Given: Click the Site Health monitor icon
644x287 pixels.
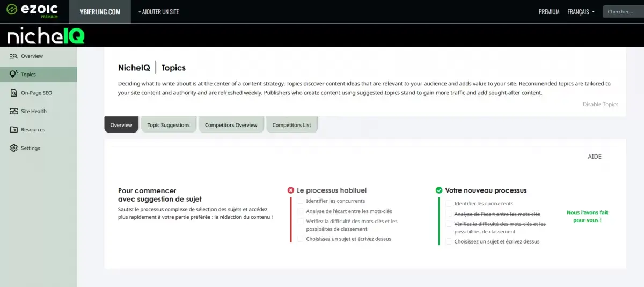Looking at the screenshot, I should (x=14, y=111).
